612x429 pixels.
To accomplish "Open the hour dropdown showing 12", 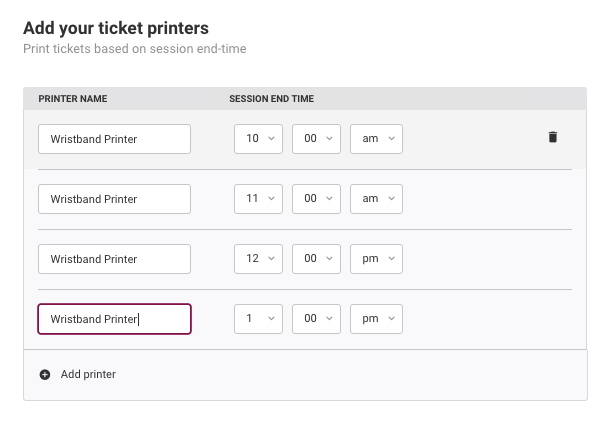I will coord(258,259).
